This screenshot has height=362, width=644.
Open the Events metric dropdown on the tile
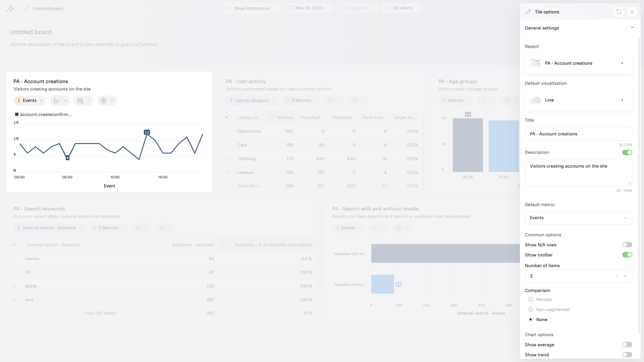tap(30, 101)
